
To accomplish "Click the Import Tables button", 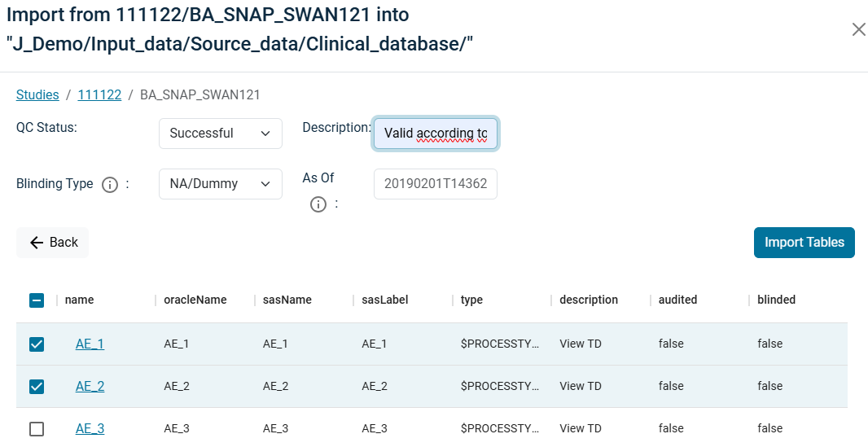I will point(804,243).
